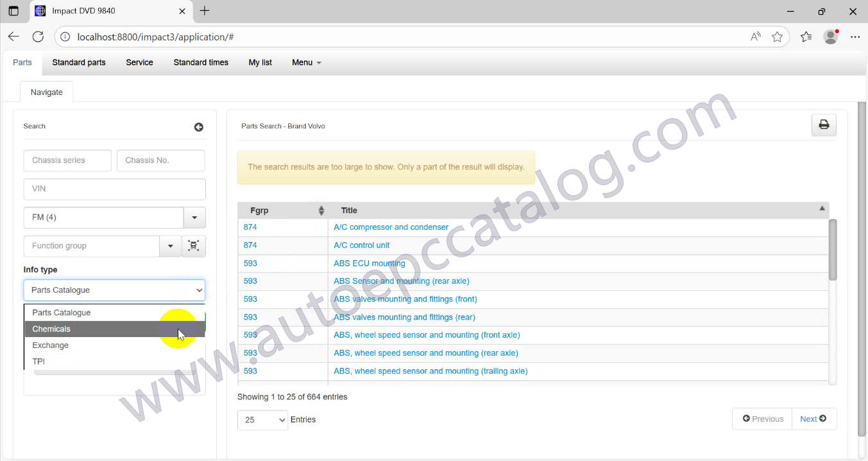868x461 pixels.
Task: Open the 25 entries per page dropdown
Action: [x=262, y=420]
